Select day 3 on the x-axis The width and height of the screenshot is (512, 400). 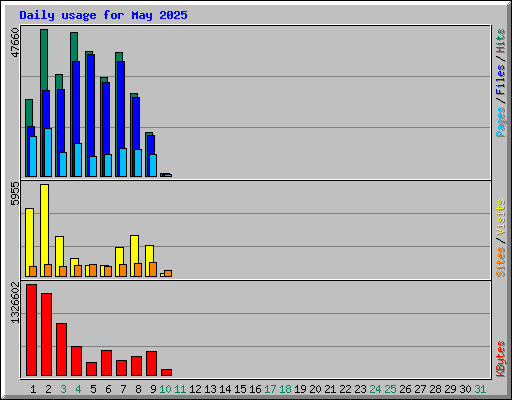point(63,389)
